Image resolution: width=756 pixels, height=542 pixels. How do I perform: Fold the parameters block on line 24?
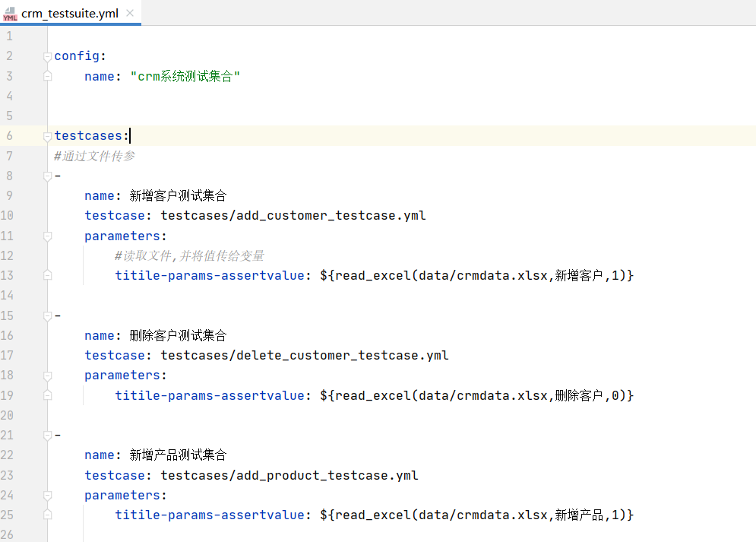point(48,495)
